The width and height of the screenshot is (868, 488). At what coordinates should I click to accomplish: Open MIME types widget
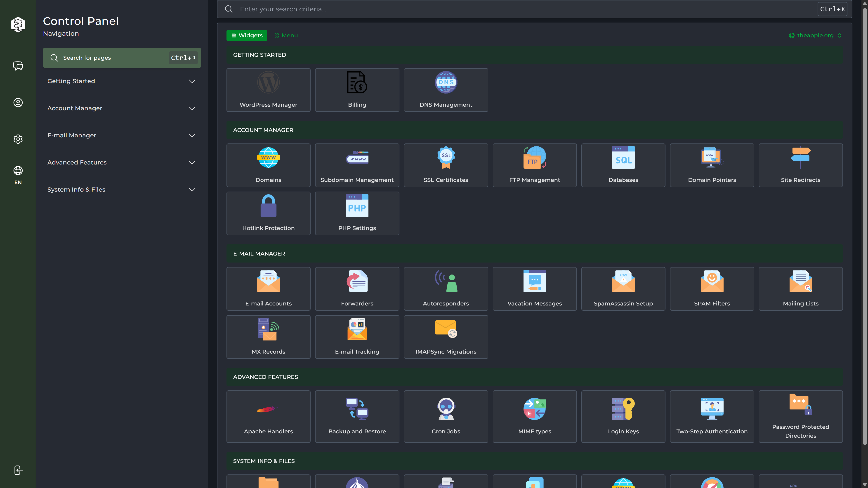pyautogui.click(x=534, y=416)
